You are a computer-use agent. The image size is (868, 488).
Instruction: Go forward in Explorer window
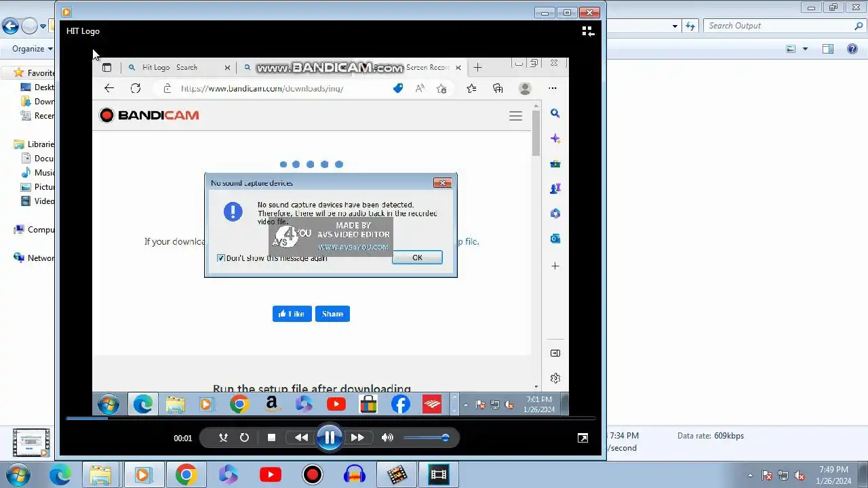click(29, 26)
